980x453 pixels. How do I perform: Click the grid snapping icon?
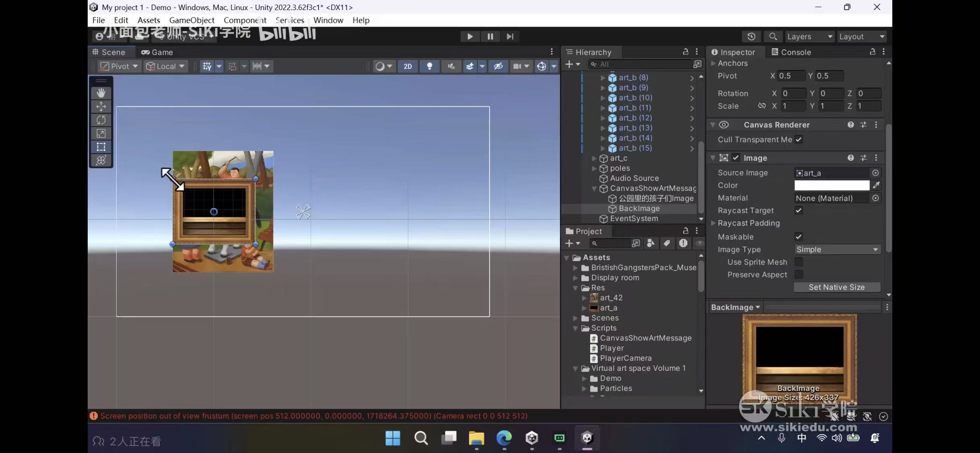[x=207, y=66]
